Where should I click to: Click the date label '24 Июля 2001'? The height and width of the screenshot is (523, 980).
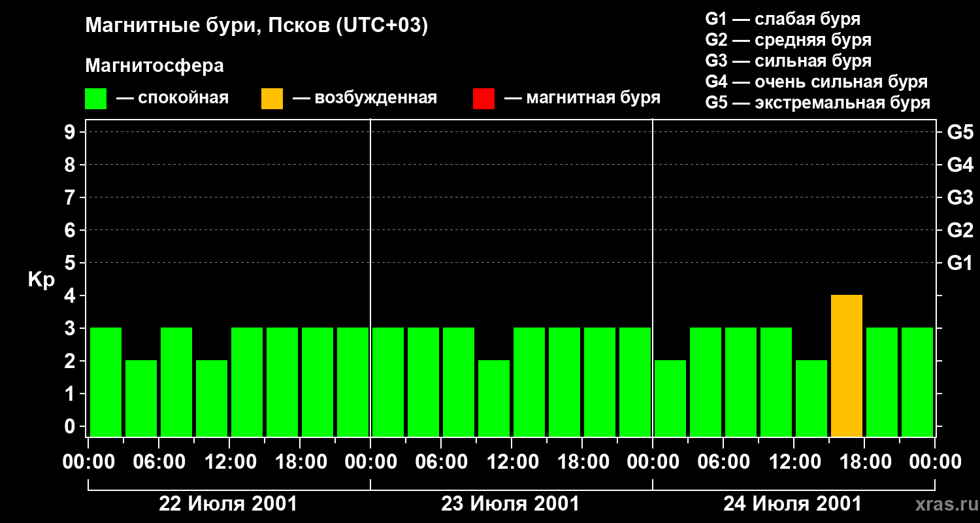click(792, 504)
